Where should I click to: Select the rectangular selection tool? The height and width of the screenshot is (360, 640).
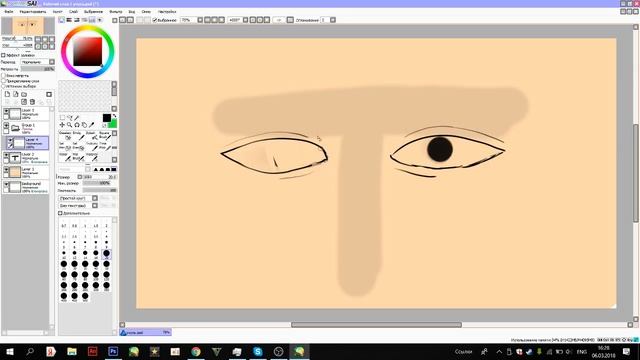tap(62, 118)
